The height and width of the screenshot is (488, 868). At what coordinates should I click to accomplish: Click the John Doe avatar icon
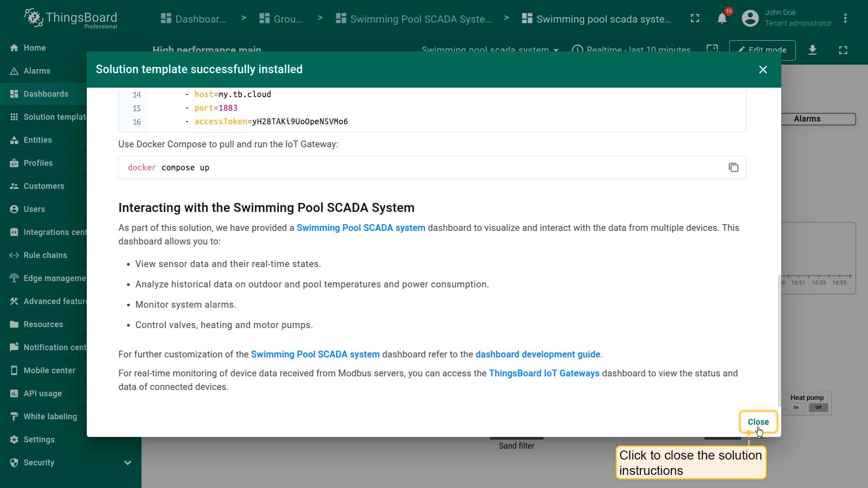[750, 19]
